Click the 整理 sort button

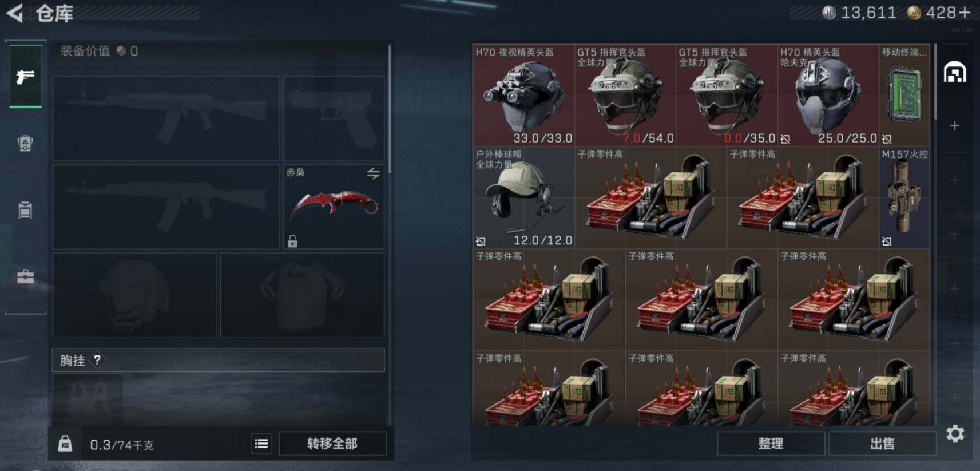point(770,444)
